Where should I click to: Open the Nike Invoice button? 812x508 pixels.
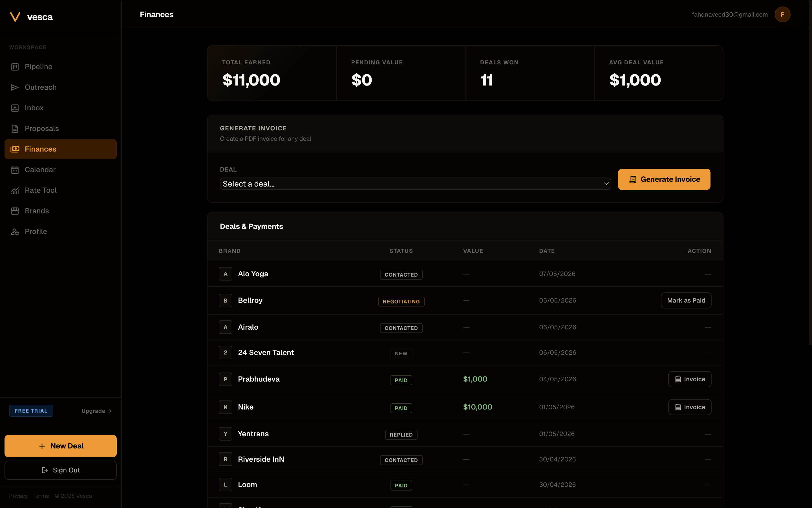(690, 407)
